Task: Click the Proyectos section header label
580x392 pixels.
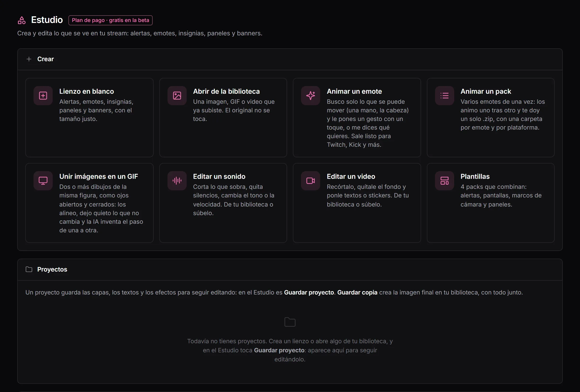Action: coord(52,269)
